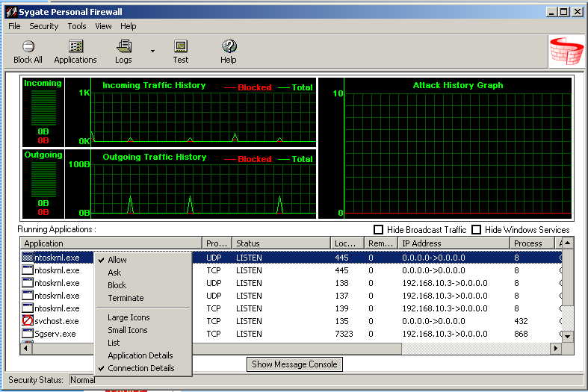
Task: Open the Help menu
Action: pos(129,26)
